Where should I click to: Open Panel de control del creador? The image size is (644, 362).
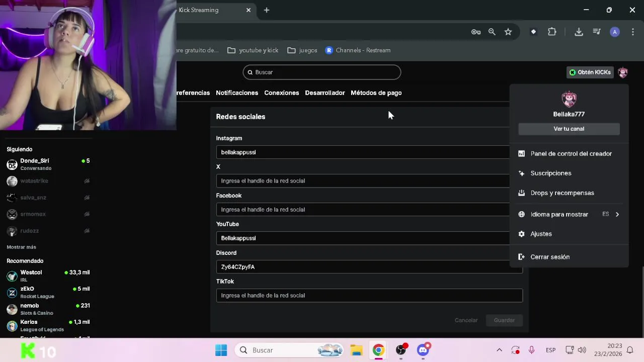pyautogui.click(x=569, y=154)
